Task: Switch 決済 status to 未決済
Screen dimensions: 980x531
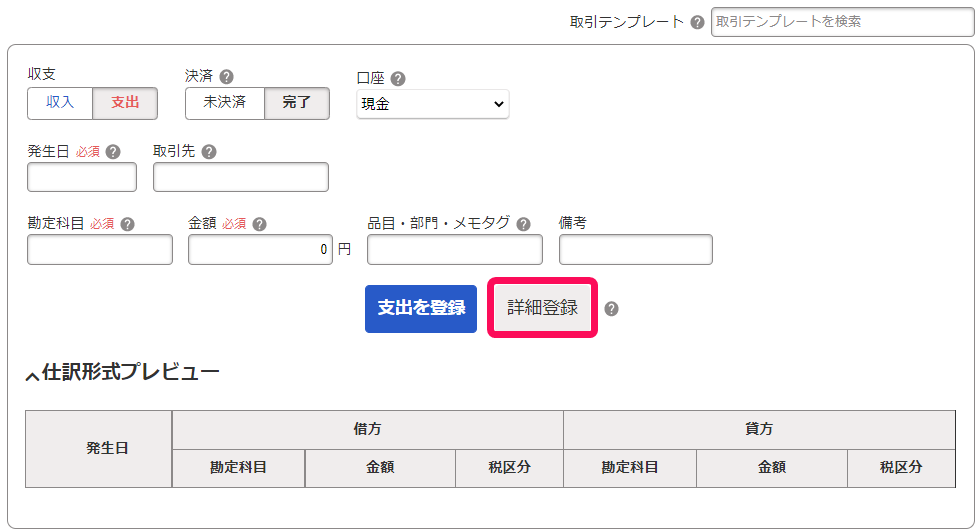Action: pos(225,103)
